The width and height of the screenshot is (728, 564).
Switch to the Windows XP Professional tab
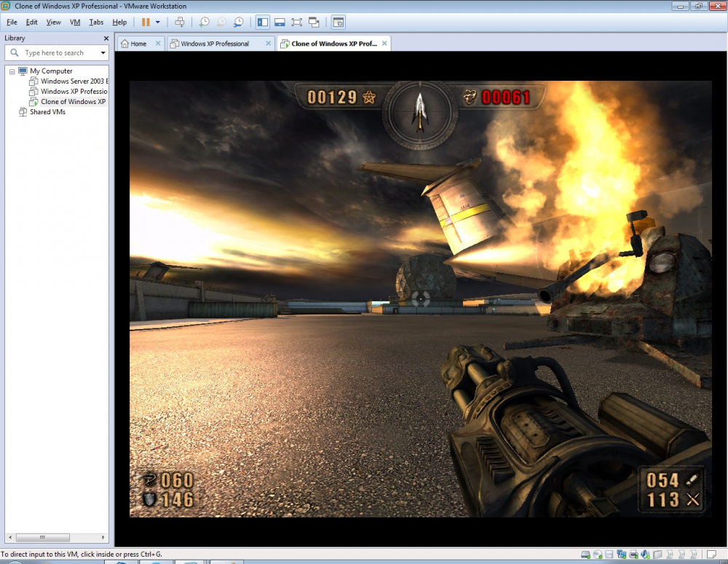(215, 44)
